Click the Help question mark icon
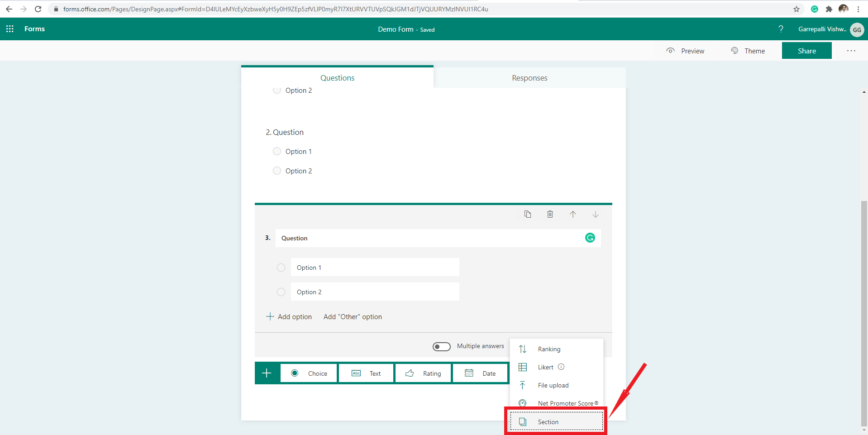This screenshot has width=868, height=435. 780,29
